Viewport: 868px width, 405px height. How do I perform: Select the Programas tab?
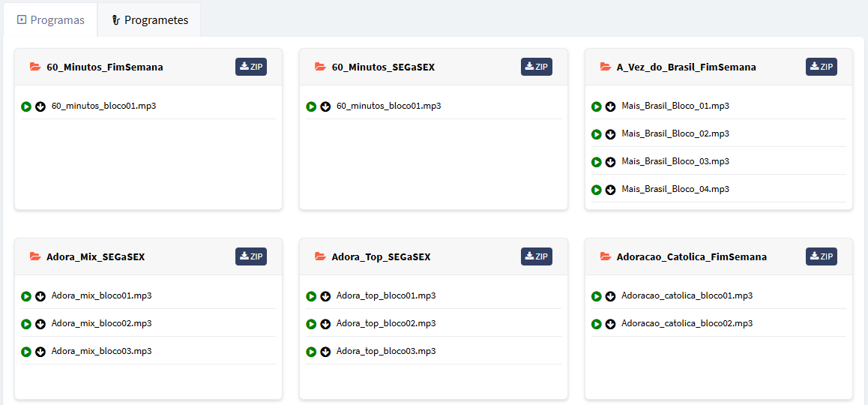[x=50, y=20]
